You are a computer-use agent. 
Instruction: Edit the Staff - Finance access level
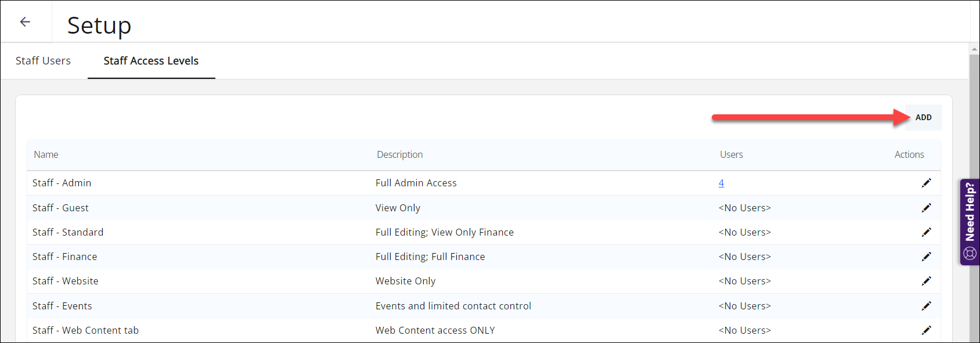[x=927, y=256]
